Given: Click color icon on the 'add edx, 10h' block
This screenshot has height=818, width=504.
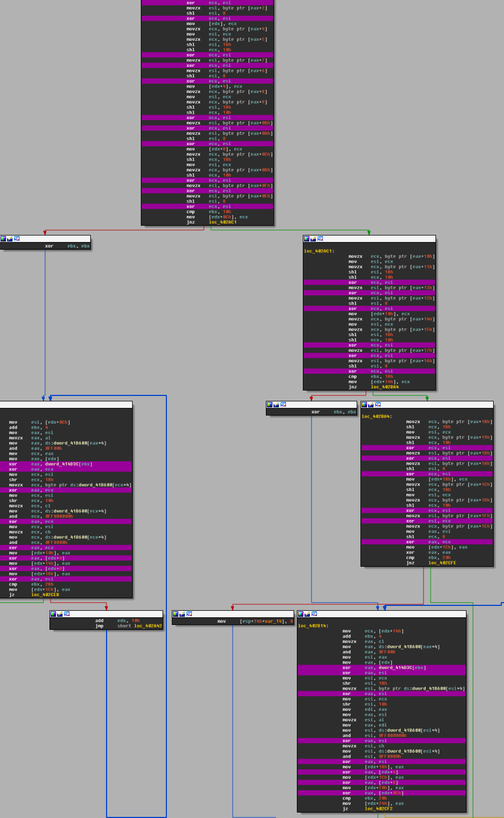Looking at the screenshot, I should [x=53, y=614].
